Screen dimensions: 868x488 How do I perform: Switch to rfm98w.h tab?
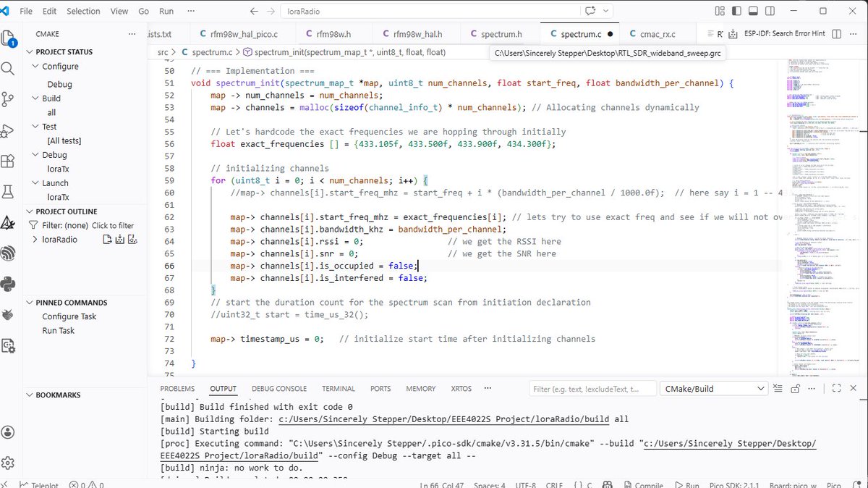tap(333, 34)
